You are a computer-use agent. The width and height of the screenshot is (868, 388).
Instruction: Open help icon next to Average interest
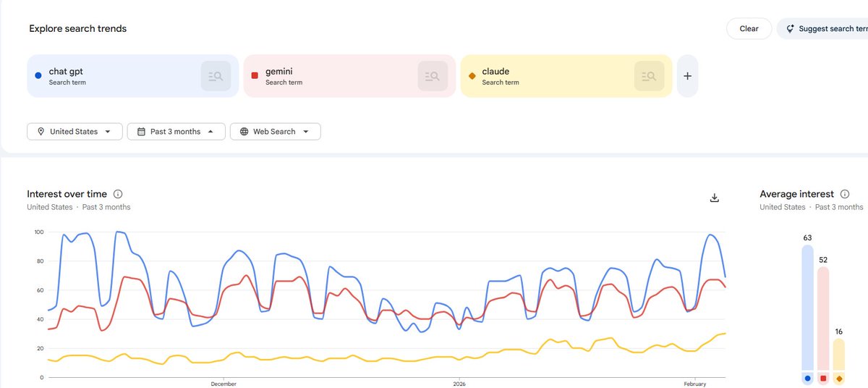click(845, 194)
